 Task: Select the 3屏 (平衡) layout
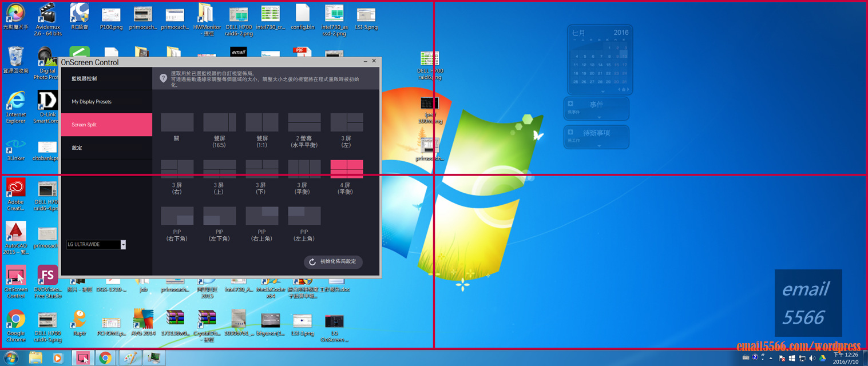click(304, 169)
